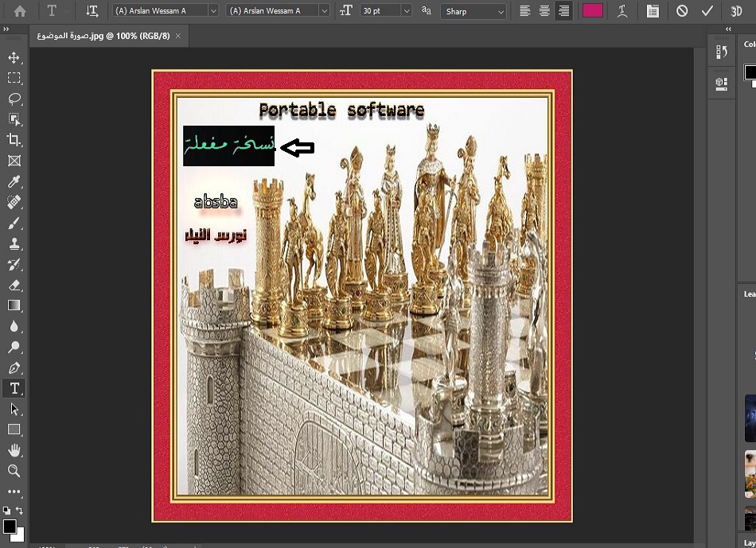Choose the Zoom tool in toolbar
The width and height of the screenshot is (756, 548).
(14, 471)
